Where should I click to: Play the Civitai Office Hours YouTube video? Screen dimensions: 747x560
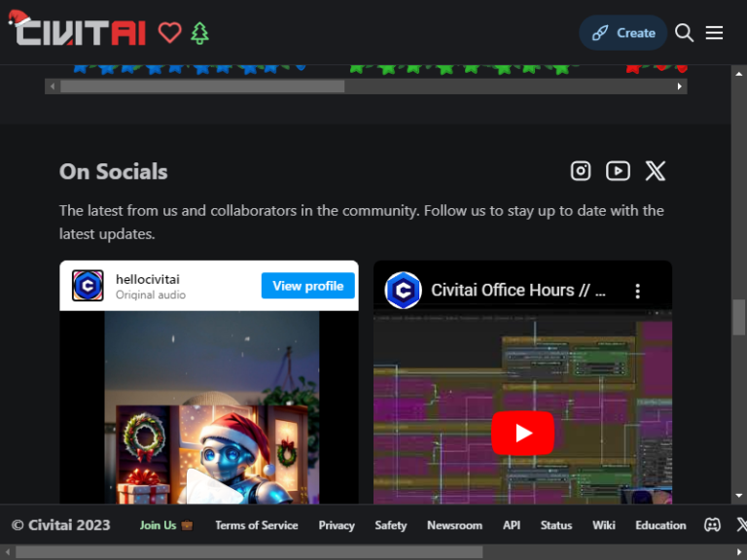point(522,433)
